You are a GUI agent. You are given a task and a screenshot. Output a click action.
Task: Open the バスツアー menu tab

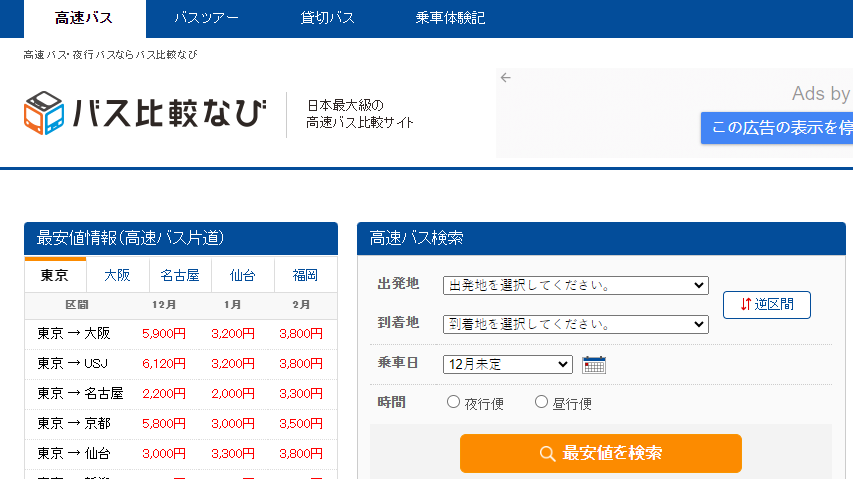click(206, 18)
